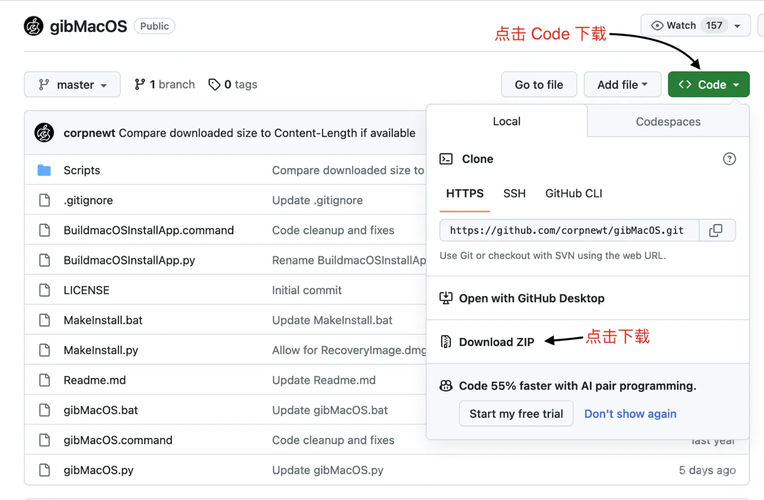
Task: Click the Don't show again link
Action: click(630, 414)
